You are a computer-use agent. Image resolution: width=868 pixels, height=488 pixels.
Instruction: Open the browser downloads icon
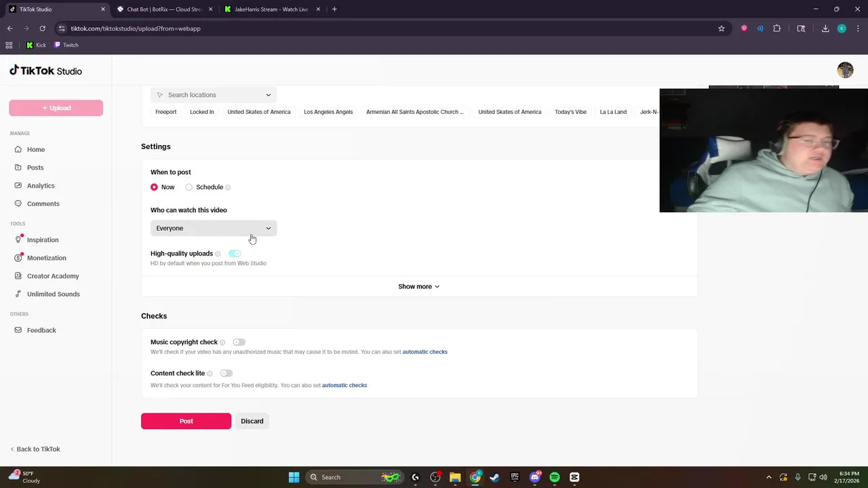tap(825, 28)
